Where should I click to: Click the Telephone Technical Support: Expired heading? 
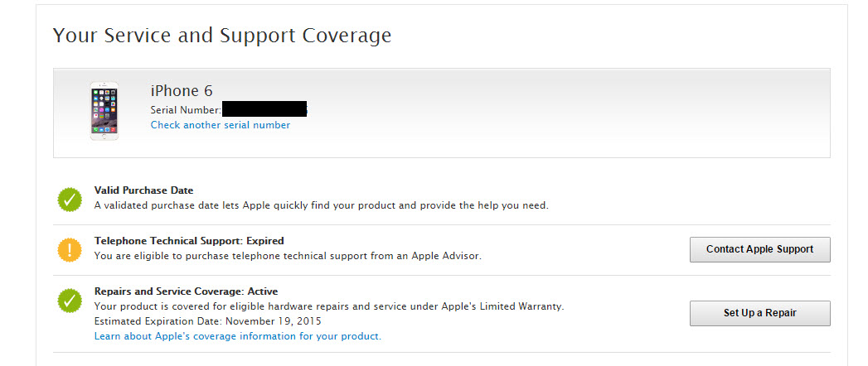point(189,241)
